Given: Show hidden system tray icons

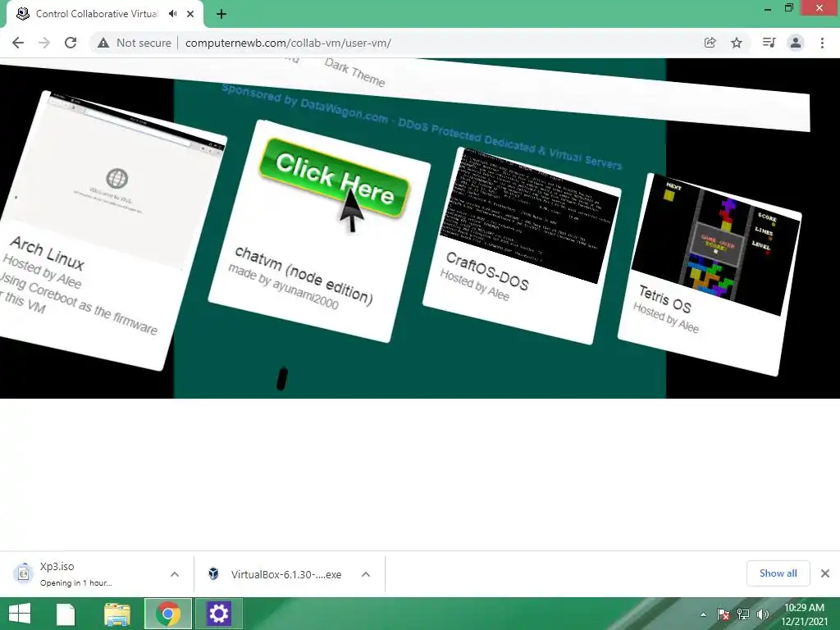Looking at the screenshot, I should [x=703, y=614].
